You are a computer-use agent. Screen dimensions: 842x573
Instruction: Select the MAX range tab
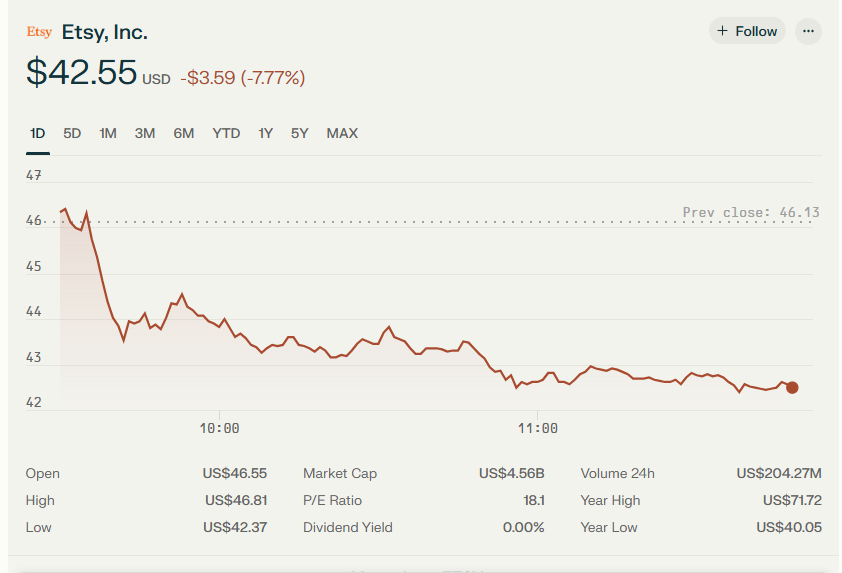click(342, 133)
